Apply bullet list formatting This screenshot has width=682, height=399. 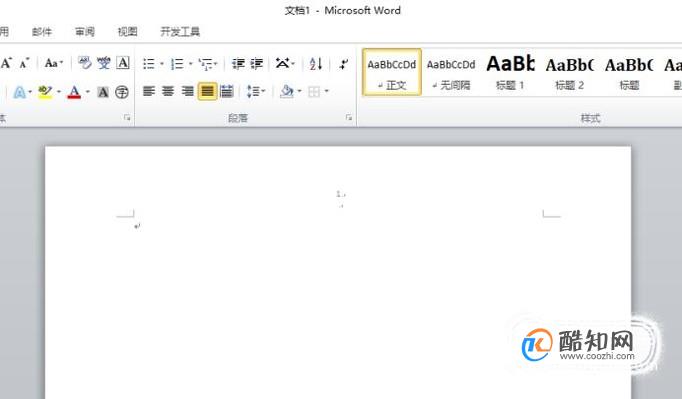click(149, 64)
